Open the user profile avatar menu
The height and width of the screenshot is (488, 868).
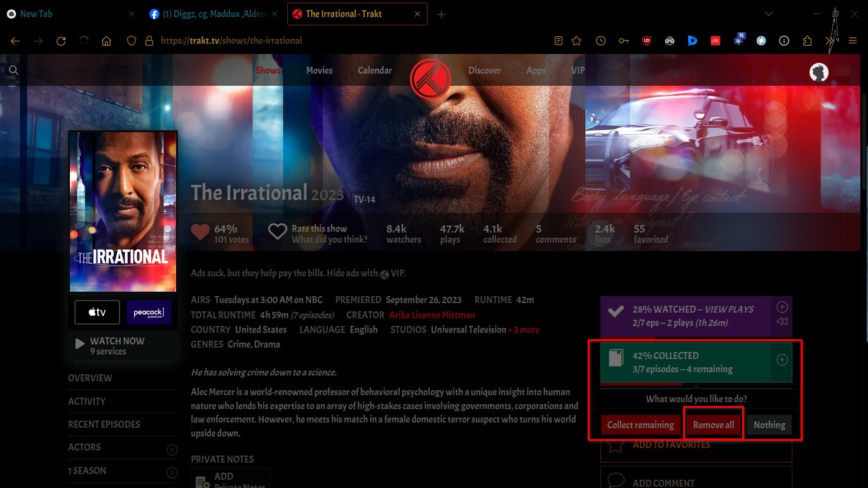(819, 72)
